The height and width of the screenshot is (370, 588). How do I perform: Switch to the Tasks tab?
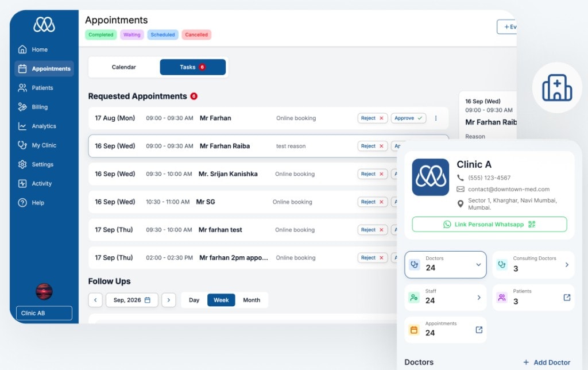(193, 67)
